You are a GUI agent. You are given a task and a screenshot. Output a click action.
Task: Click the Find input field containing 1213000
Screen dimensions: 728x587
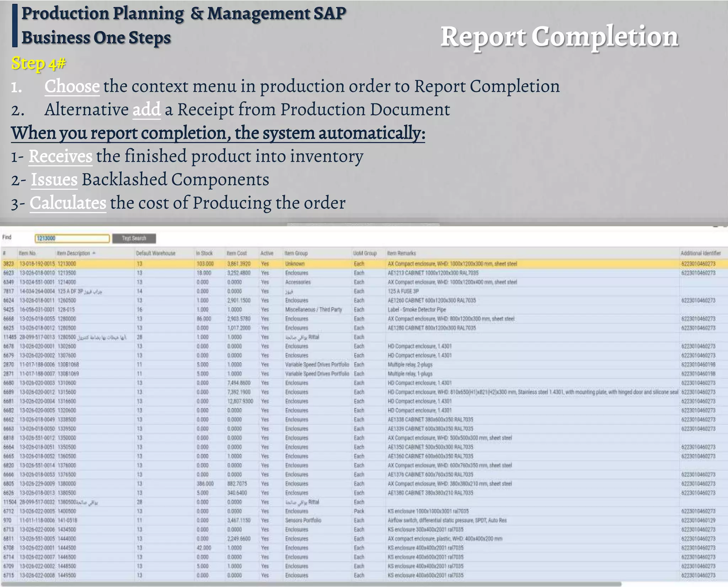click(72, 238)
